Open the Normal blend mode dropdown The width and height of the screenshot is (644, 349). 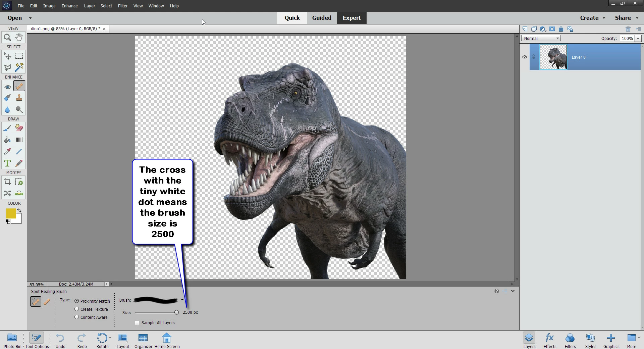541,39
